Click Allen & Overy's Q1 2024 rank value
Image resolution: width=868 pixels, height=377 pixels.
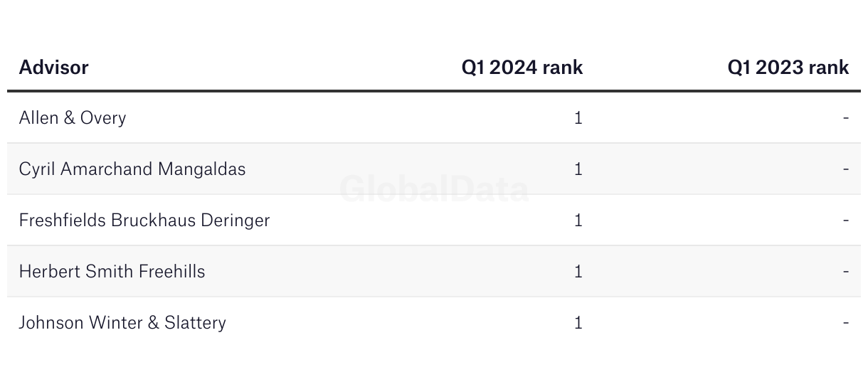coord(578,118)
